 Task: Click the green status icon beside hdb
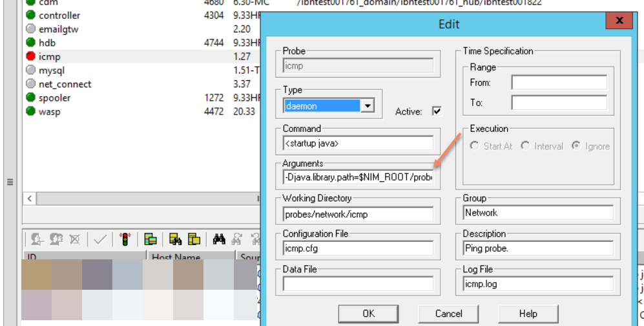coord(31,42)
